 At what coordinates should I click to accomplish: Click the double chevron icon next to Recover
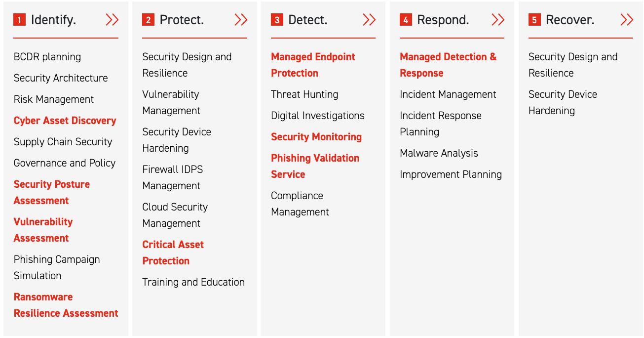627,20
